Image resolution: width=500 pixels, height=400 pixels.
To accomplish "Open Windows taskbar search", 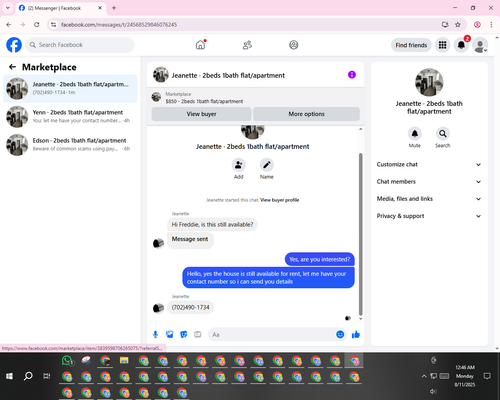I will tap(28, 376).
